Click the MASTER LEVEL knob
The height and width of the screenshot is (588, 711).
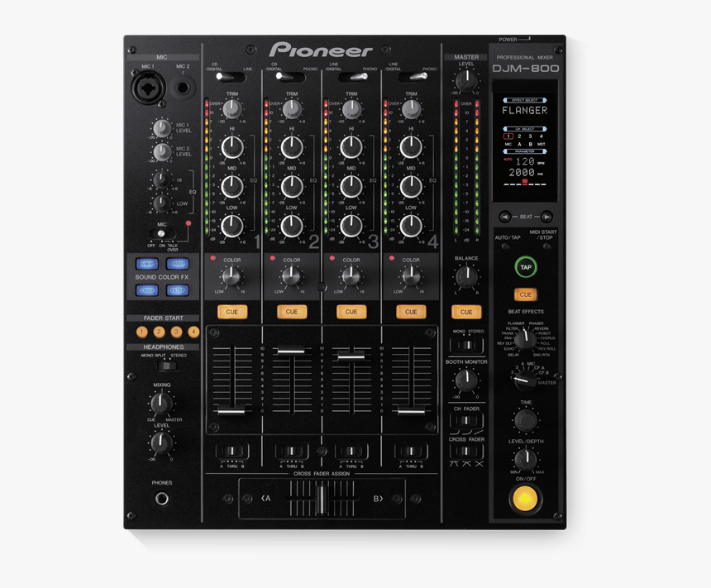(x=466, y=81)
